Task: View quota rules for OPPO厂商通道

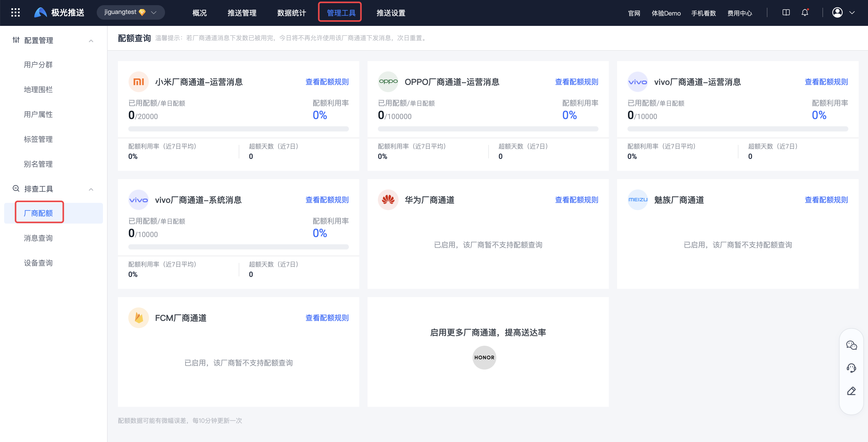Action: click(x=577, y=82)
